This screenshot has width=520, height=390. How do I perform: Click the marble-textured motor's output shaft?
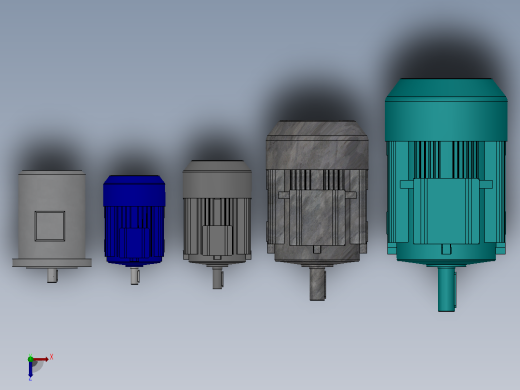[x=317, y=284]
